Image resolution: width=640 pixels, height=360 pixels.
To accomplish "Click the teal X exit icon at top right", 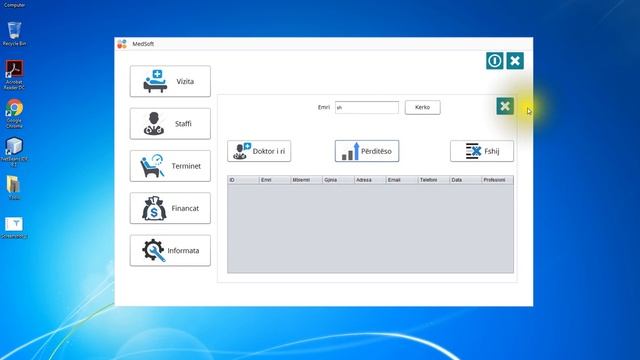I will pos(515,61).
